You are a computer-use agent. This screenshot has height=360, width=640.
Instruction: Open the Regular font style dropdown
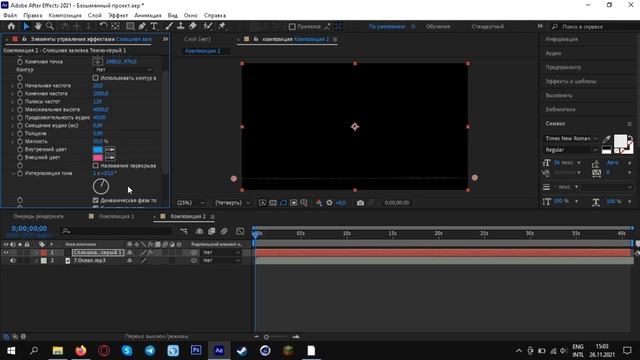[571, 150]
